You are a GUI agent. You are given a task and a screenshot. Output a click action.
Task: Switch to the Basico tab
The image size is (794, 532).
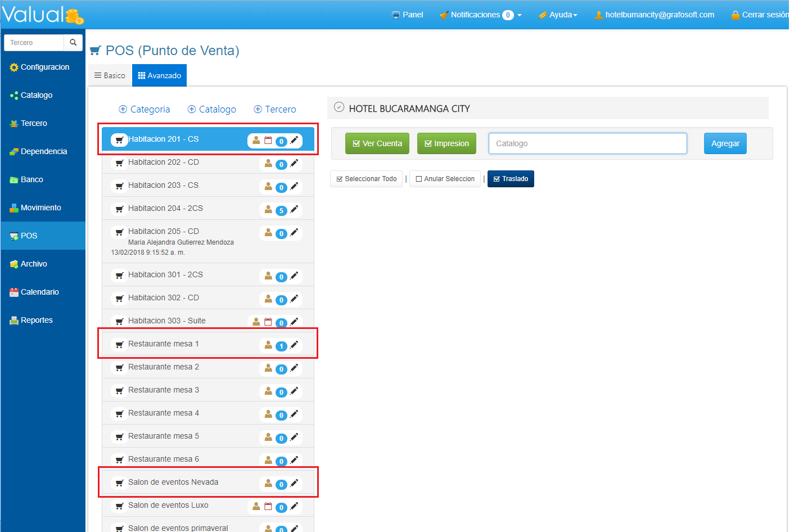[110, 75]
